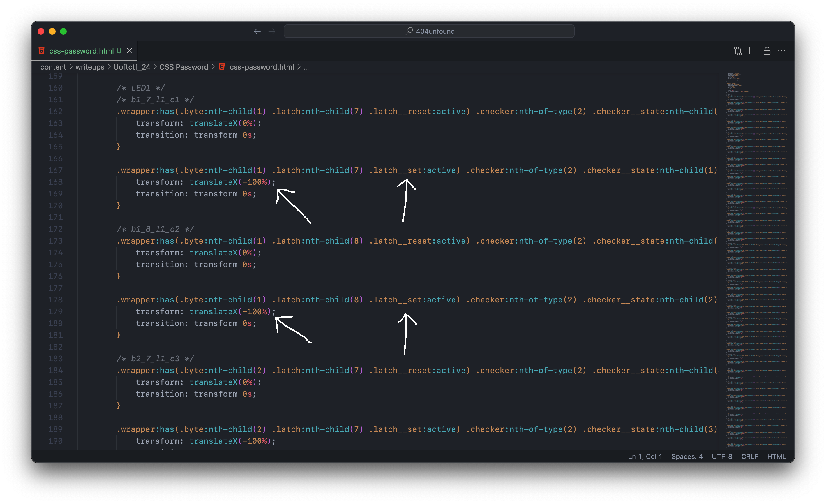Viewport: 826px width, 504px height.
Task: Click line number 173
Action: click(55, 241)
